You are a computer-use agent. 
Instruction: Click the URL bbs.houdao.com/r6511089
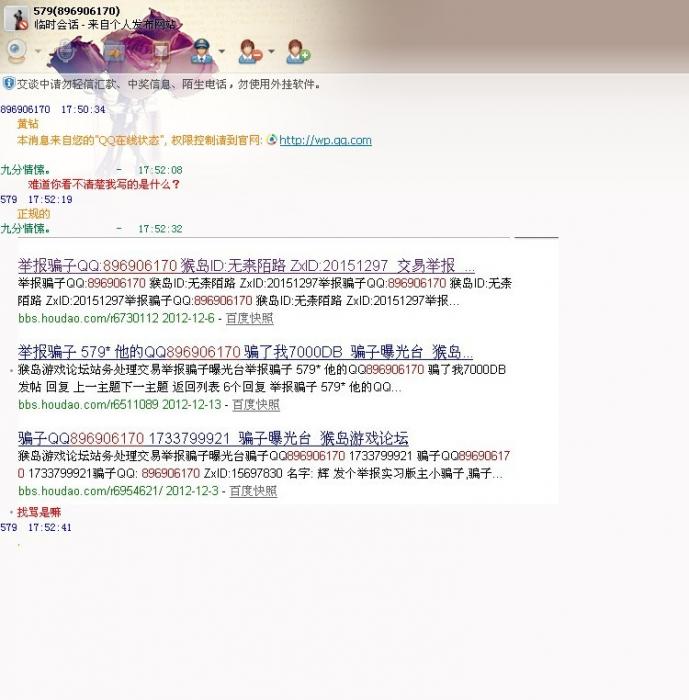pos(88,404)
